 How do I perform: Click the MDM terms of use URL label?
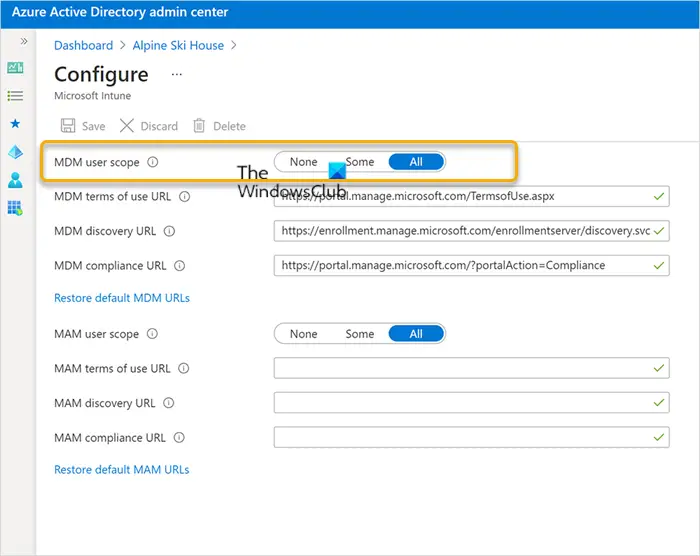point(112,196)
